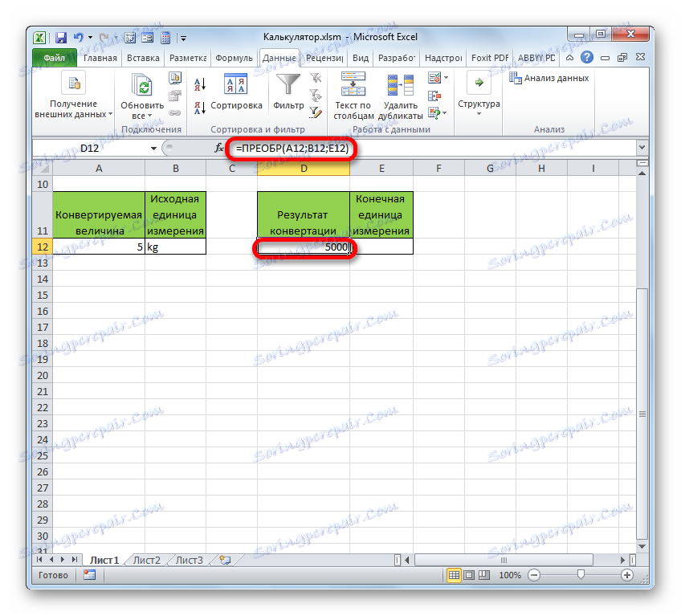Click Удалить дубликаты
This screenshot has width=681, height=616.
[400, 96]
